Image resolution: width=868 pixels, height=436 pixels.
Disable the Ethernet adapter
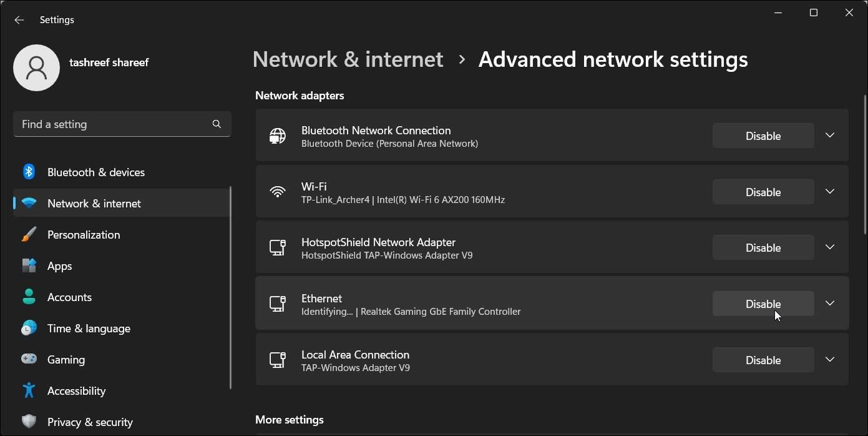point(763,304)
